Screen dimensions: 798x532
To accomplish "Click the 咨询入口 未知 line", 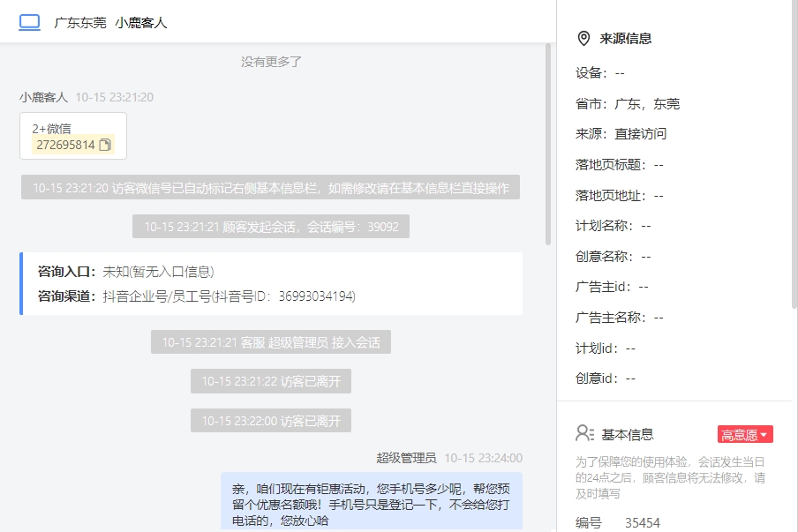I will tap(125, 272).
